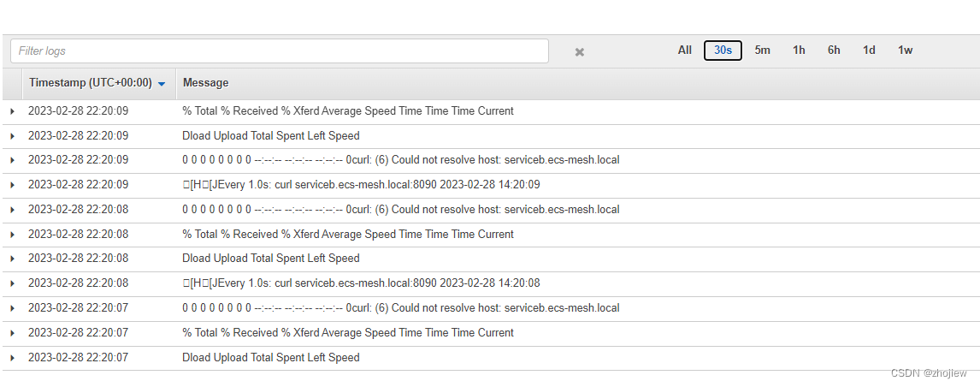Show logs from the last 6h
This screenshot has height=387, width=980.
click(834, 51)
